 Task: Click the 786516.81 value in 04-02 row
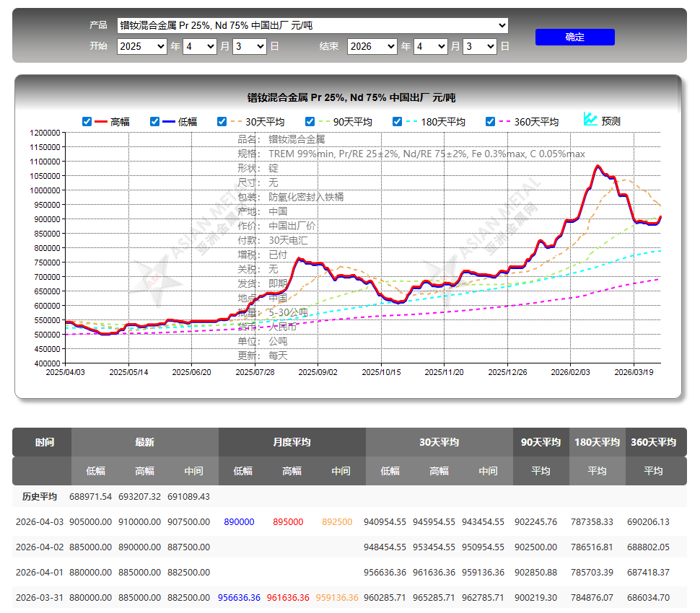592,547
